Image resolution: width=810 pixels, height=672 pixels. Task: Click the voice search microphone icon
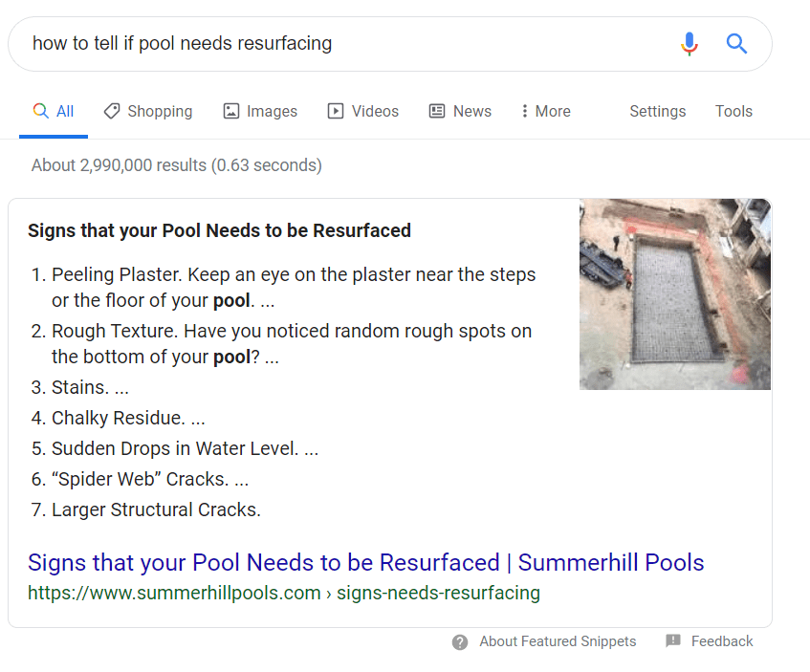coord(689,43)
